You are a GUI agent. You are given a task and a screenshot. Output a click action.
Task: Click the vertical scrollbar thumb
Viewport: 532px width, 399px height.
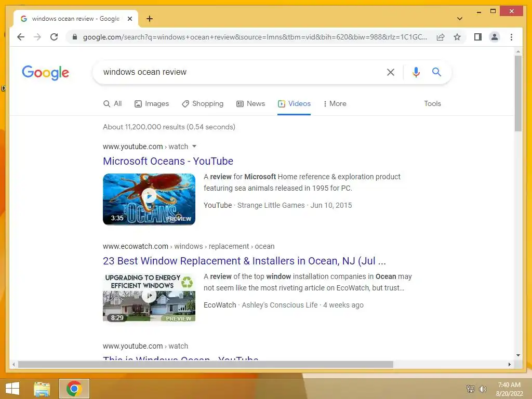(518, 94)
